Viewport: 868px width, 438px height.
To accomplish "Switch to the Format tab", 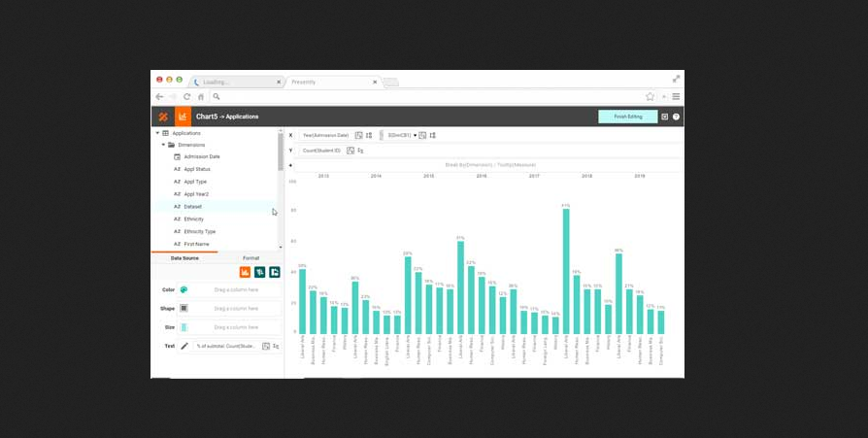I will coord(250,258).
